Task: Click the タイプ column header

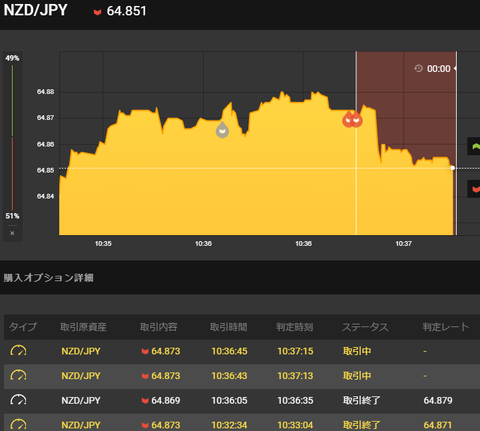Action: (x=23, y=327)
